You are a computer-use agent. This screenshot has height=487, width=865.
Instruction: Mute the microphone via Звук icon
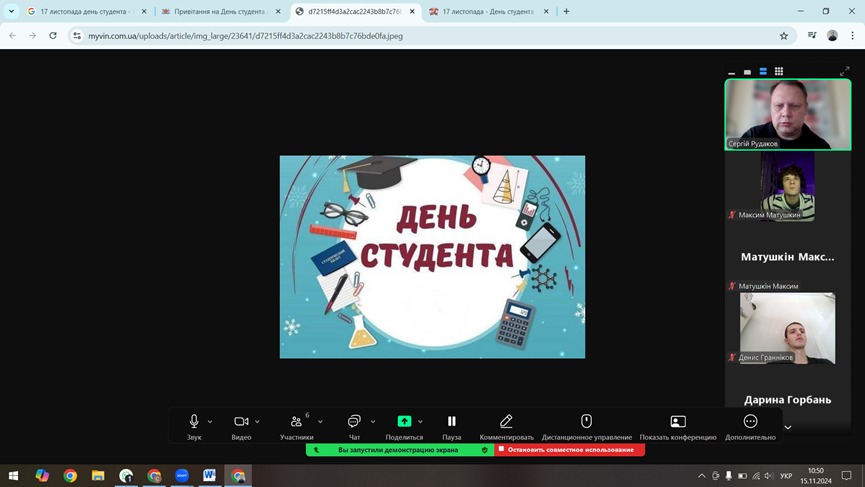pos(194,421)
